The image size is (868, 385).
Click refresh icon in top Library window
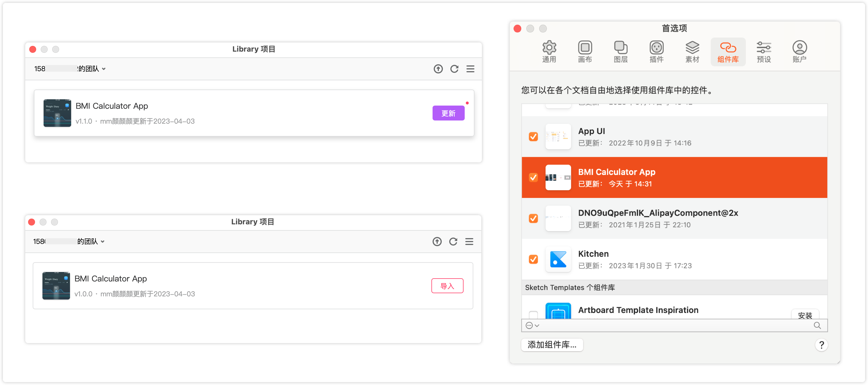[x=454, y=69]
